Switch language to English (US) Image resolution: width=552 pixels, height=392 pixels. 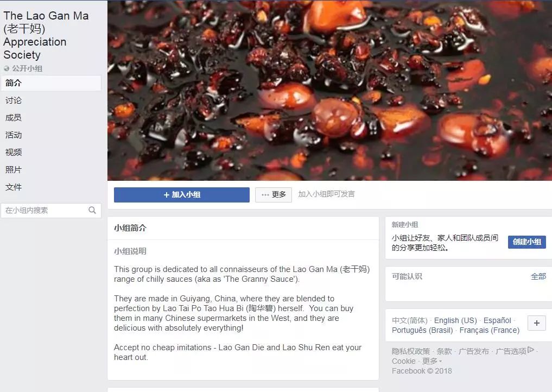pos(455,320)
